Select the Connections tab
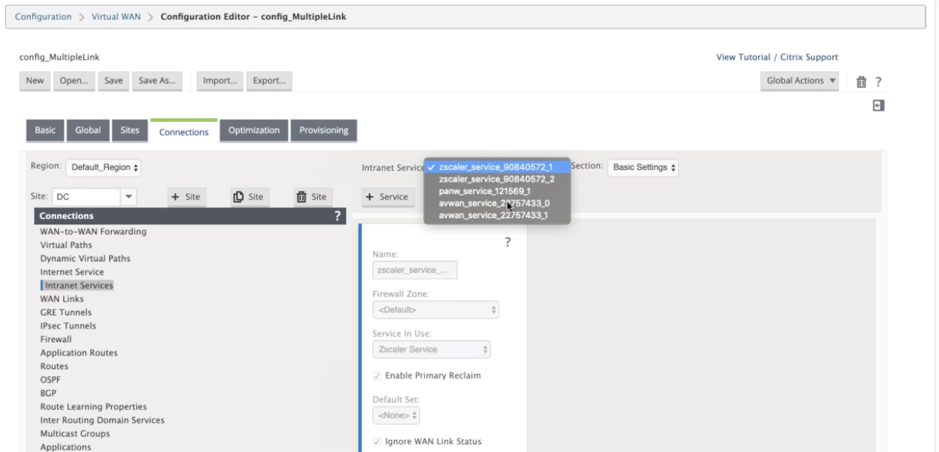The height and width of the screenshot is (452, 939). coord(184,132)
